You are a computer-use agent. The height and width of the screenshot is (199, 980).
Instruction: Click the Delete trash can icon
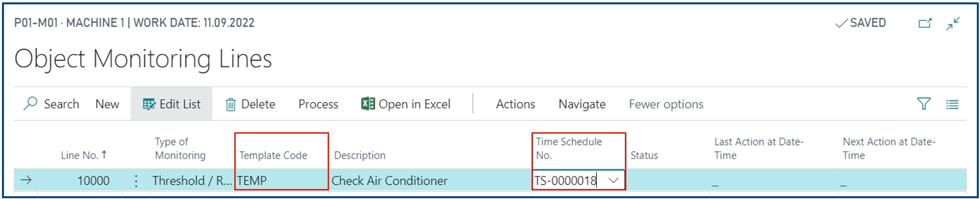pos(230,104)
